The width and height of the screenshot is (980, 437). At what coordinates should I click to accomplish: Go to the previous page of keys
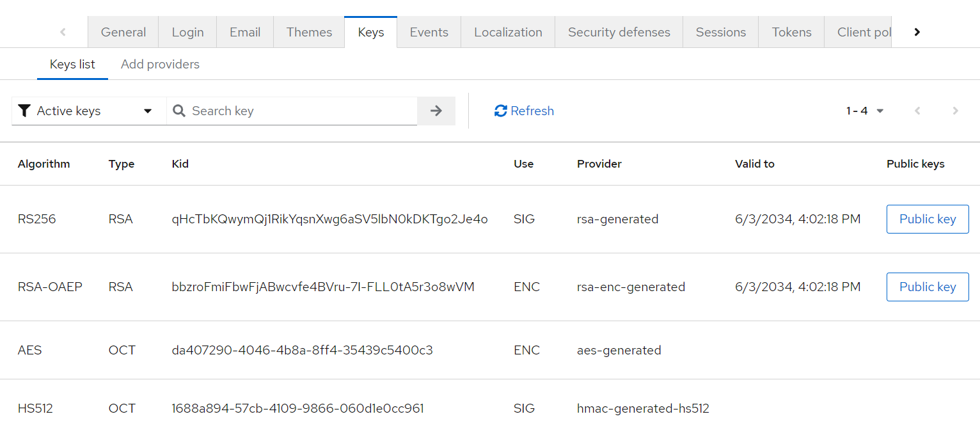(x=917, y=111)
